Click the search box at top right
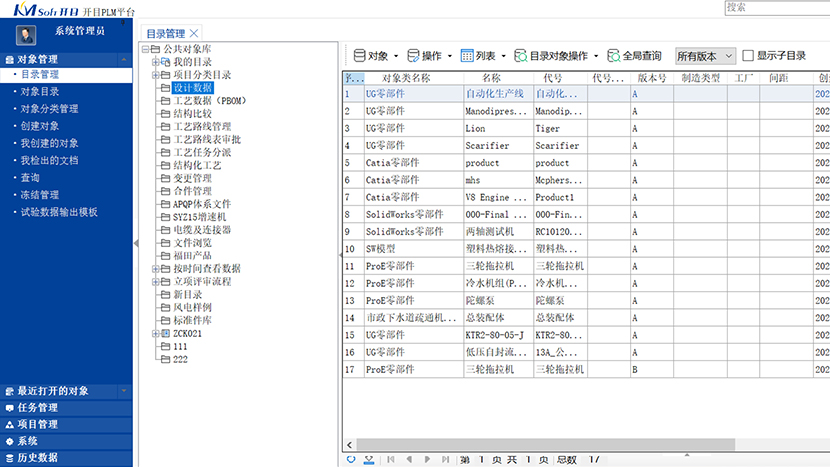This screenshot has height=467, width=830. 776,7
